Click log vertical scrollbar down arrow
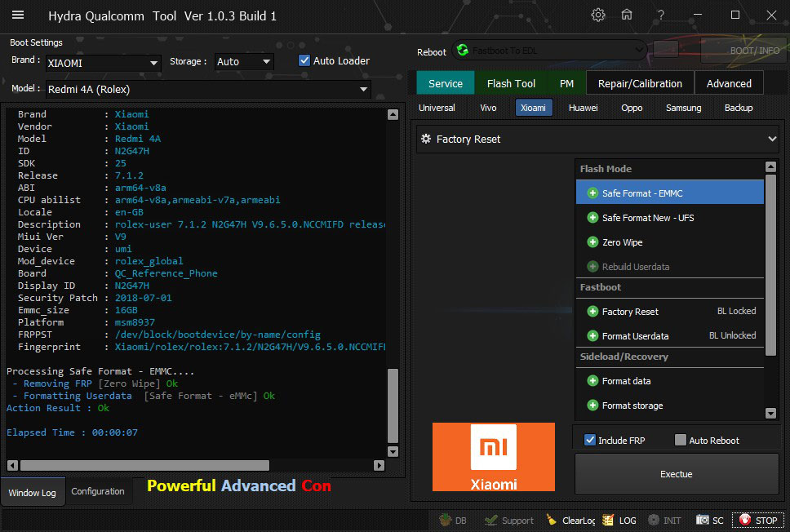This screenshot has width=790, height=532. click(x=393, y=451)
